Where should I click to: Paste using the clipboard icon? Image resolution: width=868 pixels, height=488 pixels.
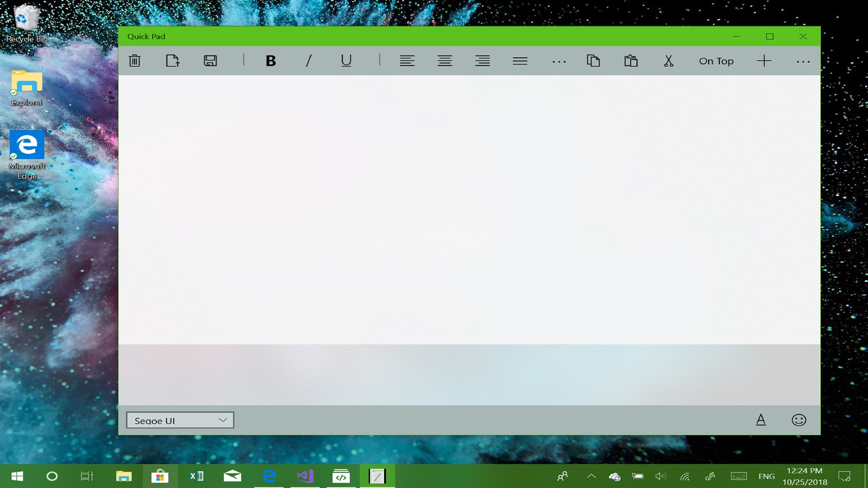(x=631, y=61)
